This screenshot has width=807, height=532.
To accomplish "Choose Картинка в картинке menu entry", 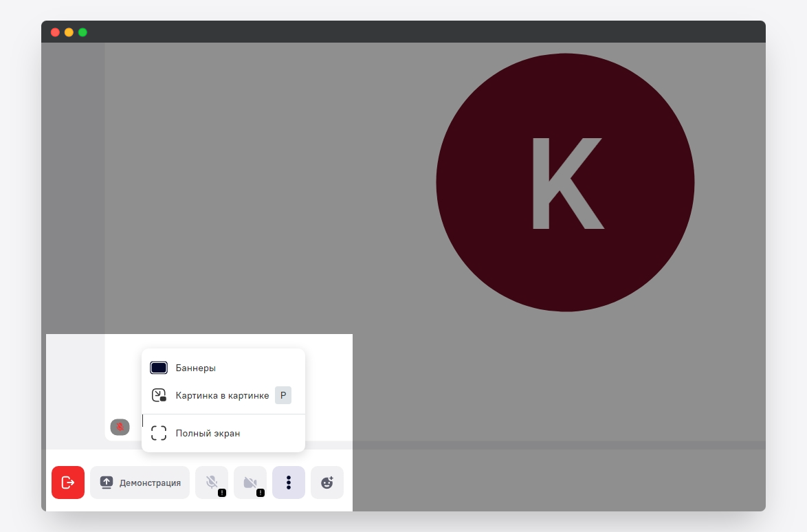I will (x=222, y=395).
